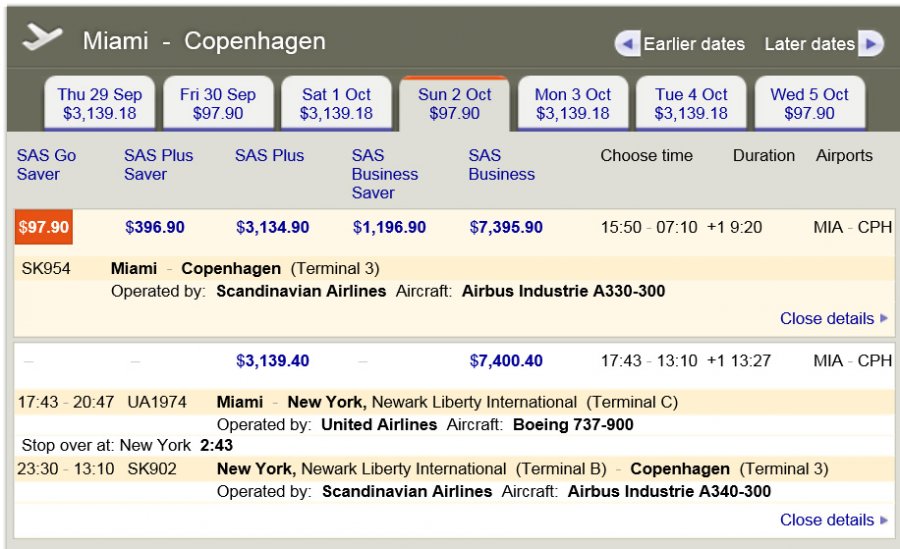Screen dimensions: 900x549
Task: Choose the $3,139.40 SAS Plus fare
Action: [273, 361]
